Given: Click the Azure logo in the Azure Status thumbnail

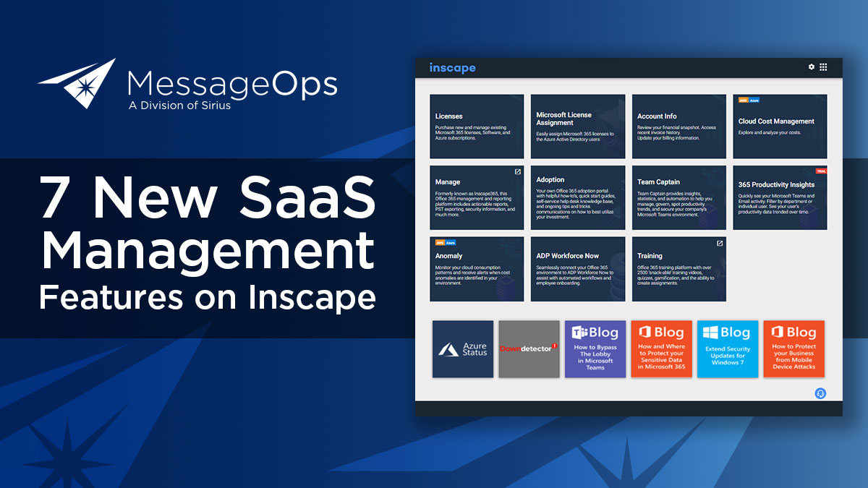Looking at the screenshot, I should click(449, 350).
